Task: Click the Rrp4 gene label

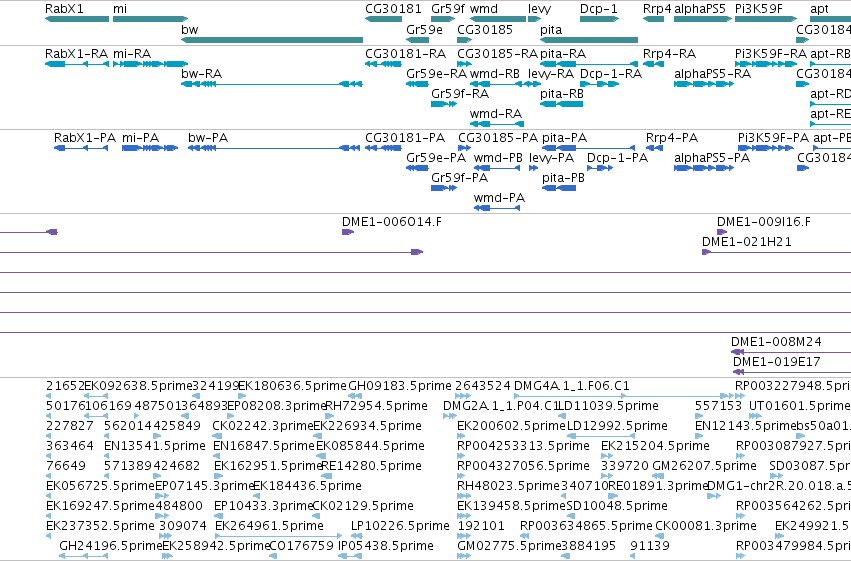Action: (657, 9)
